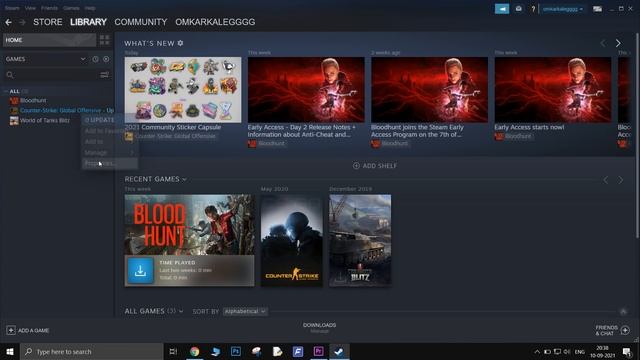Open Premiere Pro from the taskbar

[x=318, y=351]
